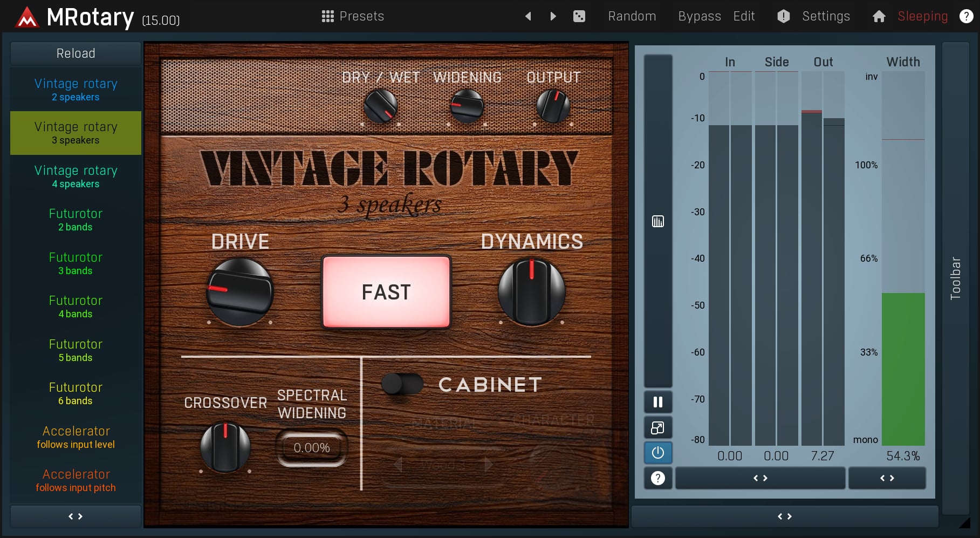The image size is (980, 538).
Task: Select Futurotor 4 bands preset
Action: [x=76, y=307]
